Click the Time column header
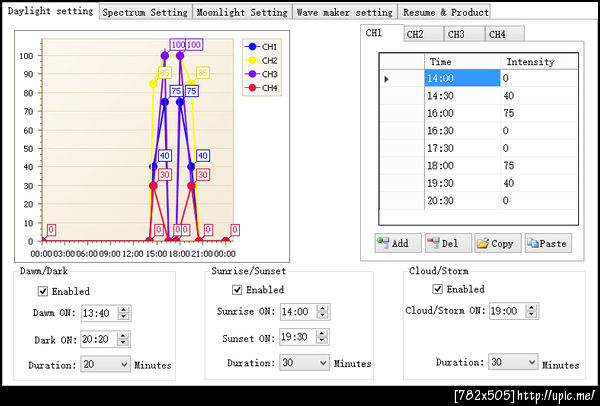Viewport: 600px width, 406px height. 462,62
